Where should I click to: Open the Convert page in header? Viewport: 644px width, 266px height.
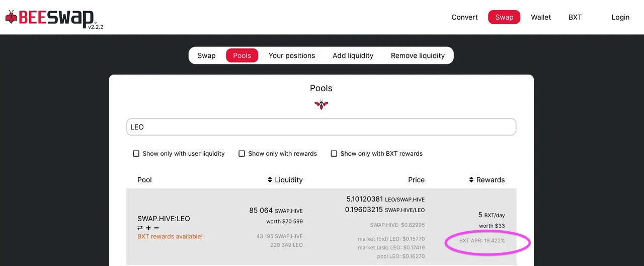click(x=464, y=17)
